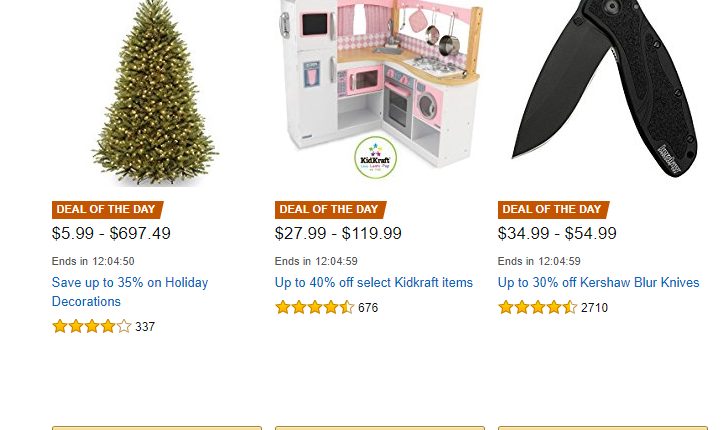This screenshot has height=430, width=725.
Task: Click the $34.99 - $54.99 price range
Action: pyautogui.click(x=557, y=233)
